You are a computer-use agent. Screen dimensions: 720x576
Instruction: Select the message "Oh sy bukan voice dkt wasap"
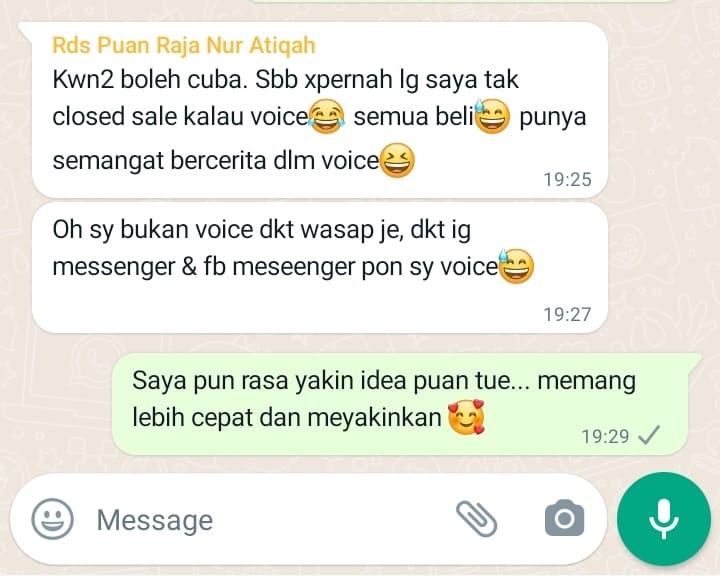[320, 268]
